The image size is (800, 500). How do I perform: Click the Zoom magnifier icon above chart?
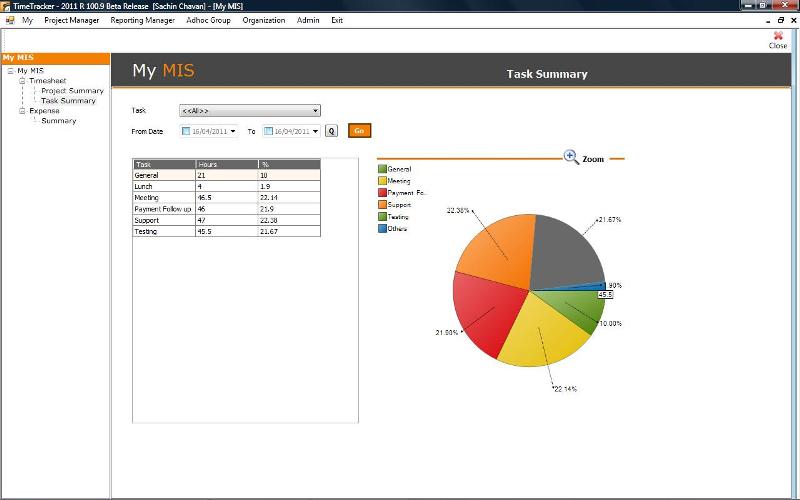570,157
